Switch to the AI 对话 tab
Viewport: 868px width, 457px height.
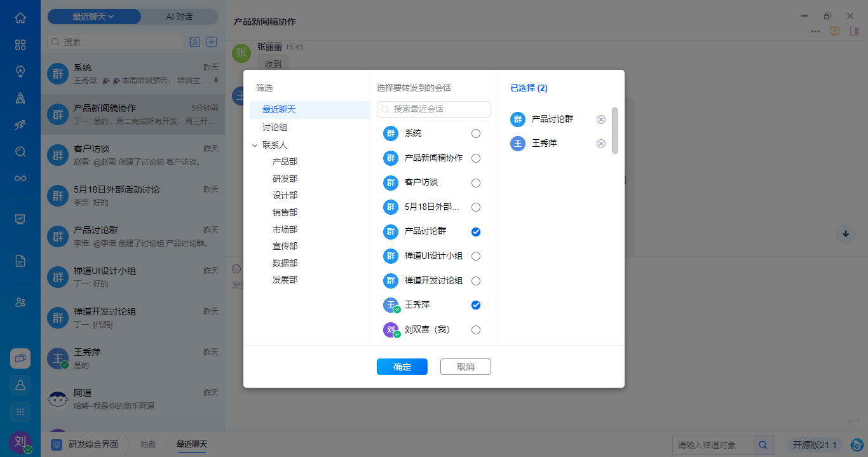tap(179, 17)
